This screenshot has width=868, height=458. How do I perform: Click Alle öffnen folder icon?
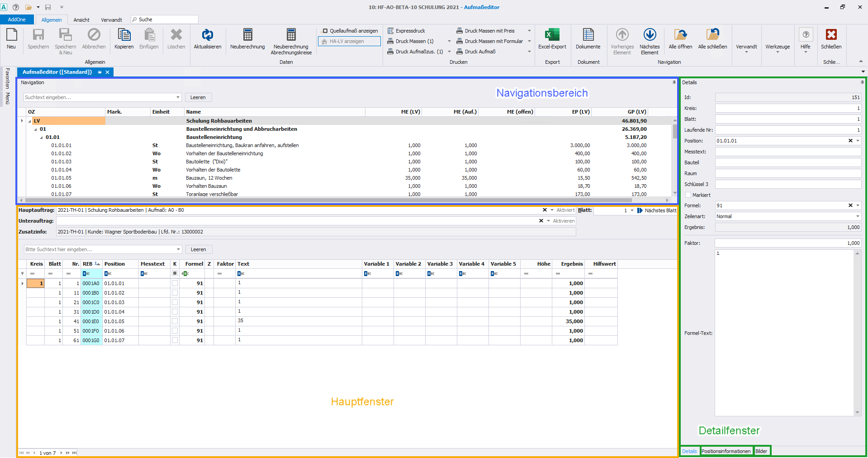[680, 35]
